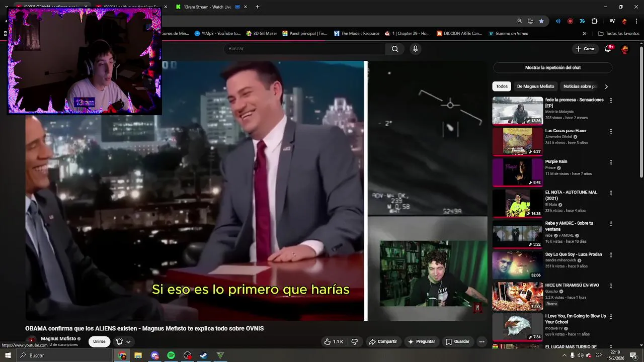
Task: Open DICCION ARTE bookmark
Action: point(459,34)
